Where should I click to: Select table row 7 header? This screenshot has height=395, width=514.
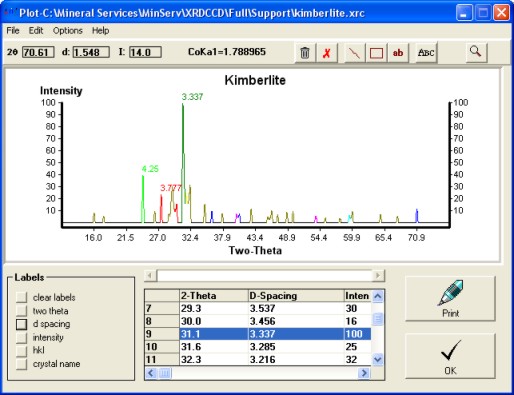pyautogui.click(x=162, y=308)
